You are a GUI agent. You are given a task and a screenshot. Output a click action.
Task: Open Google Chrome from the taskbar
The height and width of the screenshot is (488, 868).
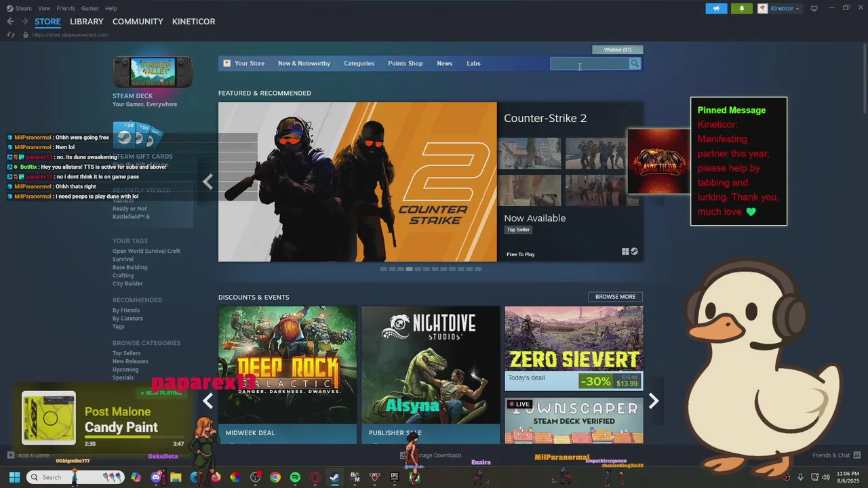[275, 477]
